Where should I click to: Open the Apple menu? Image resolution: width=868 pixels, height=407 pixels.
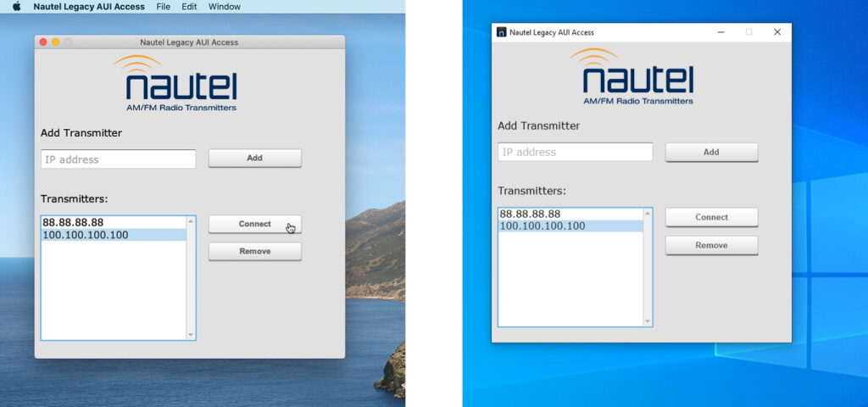click(17, 7)
